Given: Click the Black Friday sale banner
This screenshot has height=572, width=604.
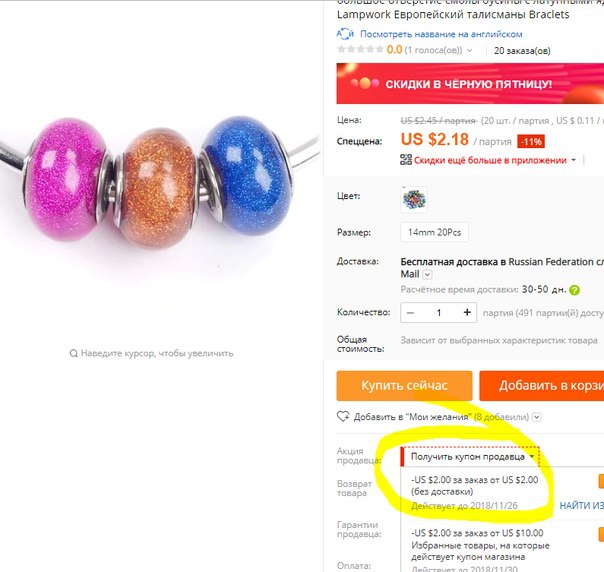Looking at the screenshot, I should coord(470,84).
